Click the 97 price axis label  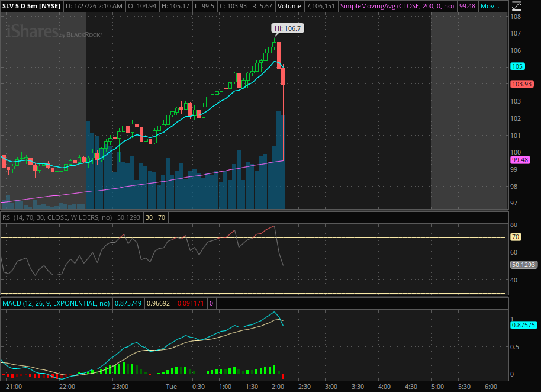(x=514, y=203)
